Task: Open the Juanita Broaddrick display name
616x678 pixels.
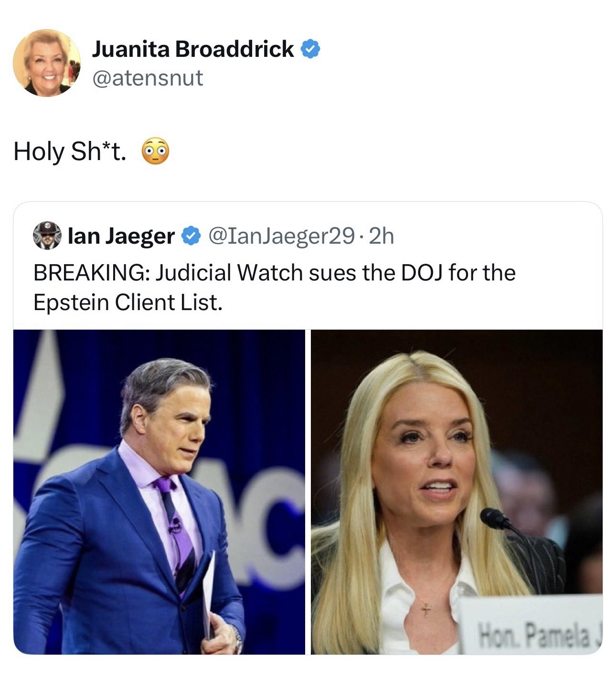Action: pos(193,49)
